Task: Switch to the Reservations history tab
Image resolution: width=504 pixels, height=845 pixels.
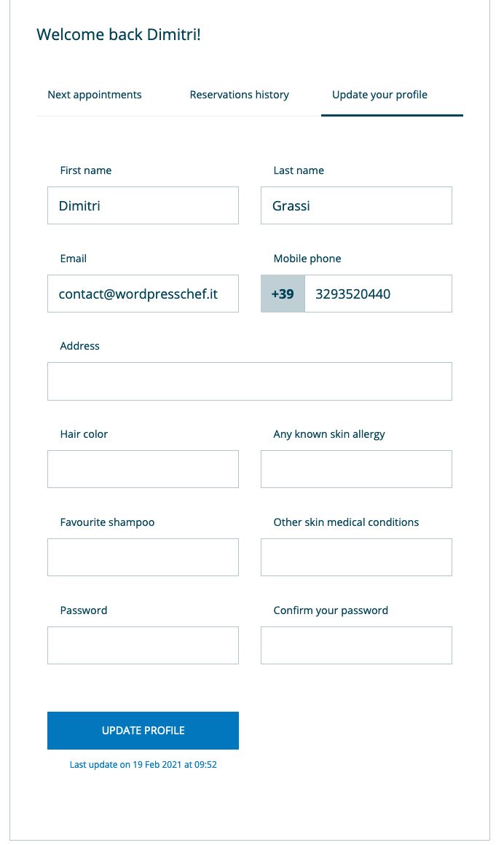Action: 239,95
